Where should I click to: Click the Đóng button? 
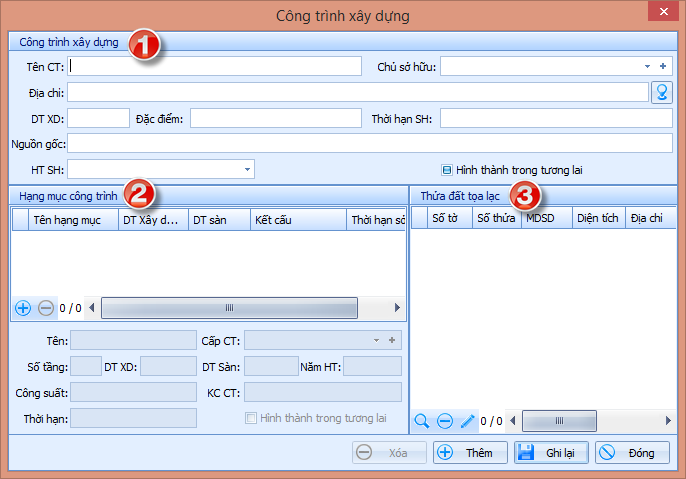click(632, 453)
